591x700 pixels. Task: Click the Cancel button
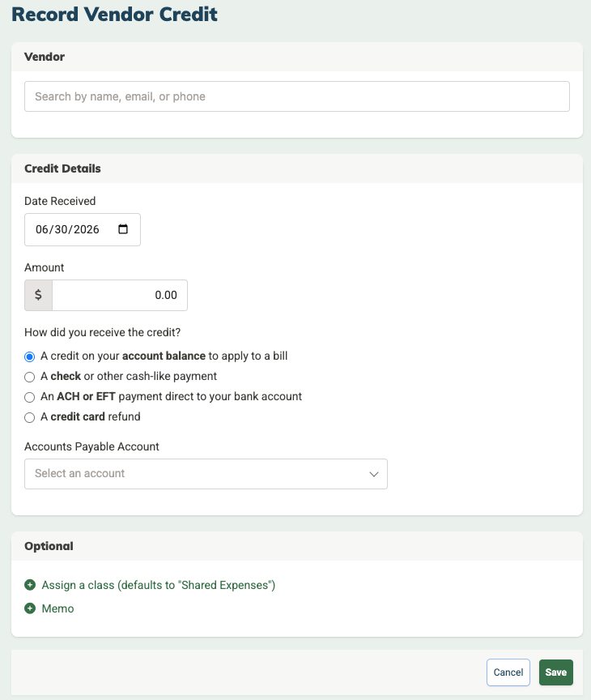click(508, 672)
